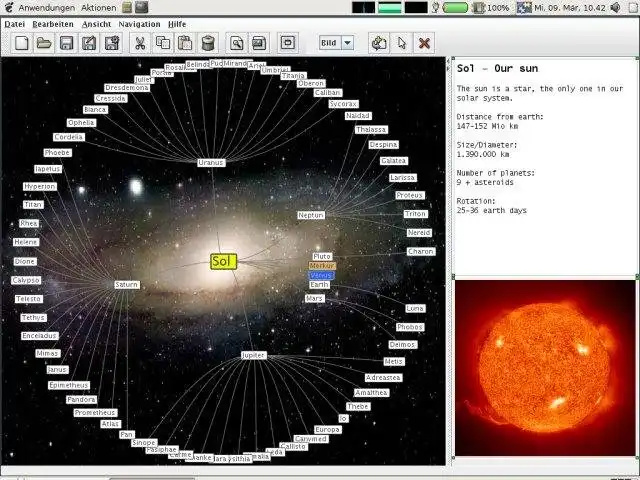
Task: Click the weather icon beside the date
Action: (524, 7)
